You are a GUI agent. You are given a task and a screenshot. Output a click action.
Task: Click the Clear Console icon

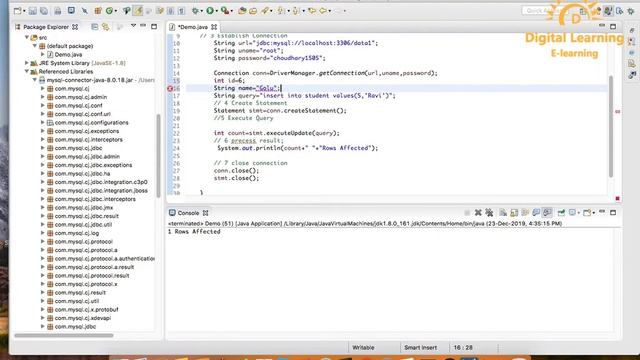click(503, 213)
